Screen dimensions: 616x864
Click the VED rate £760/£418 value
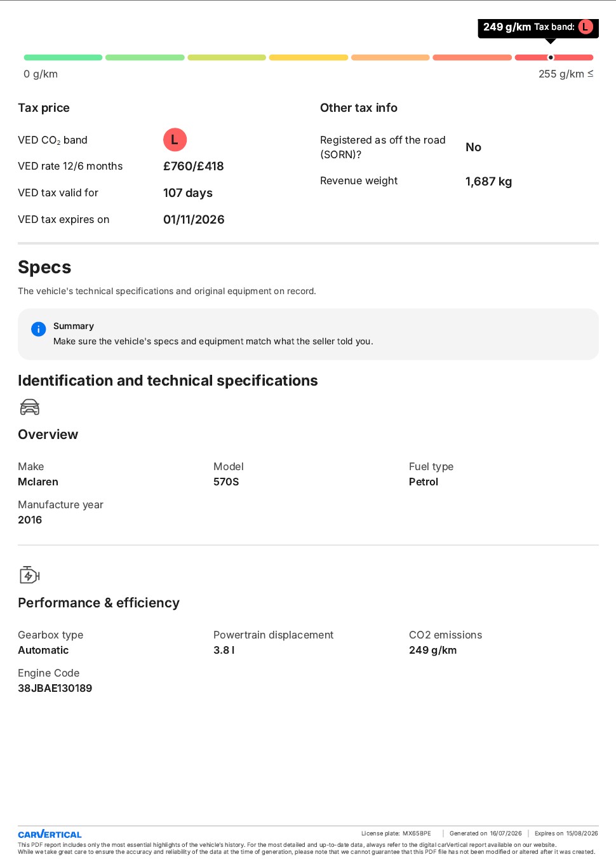pos(194,166)
